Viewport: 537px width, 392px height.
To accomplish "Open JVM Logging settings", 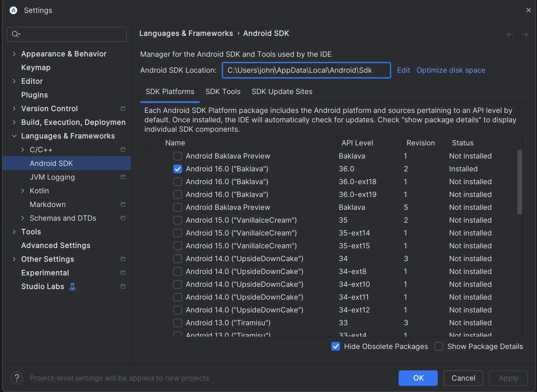I will pyautogui.click(x=52, y=177).
